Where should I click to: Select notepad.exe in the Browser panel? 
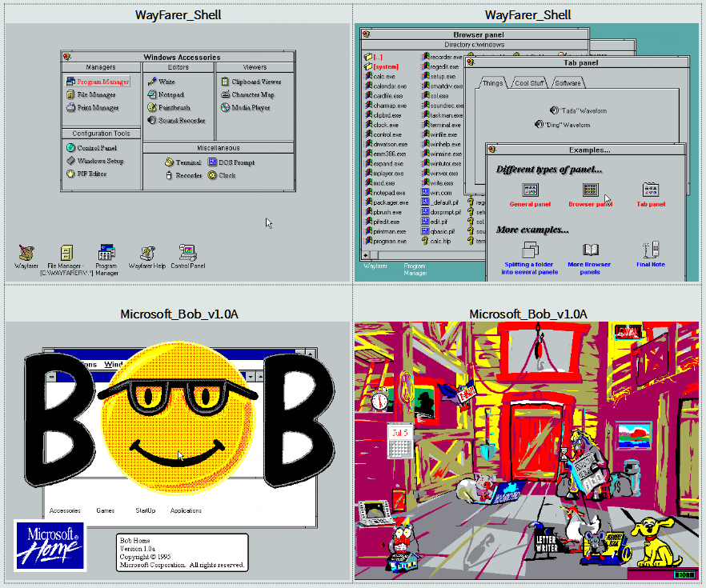(x=385, y=193)
